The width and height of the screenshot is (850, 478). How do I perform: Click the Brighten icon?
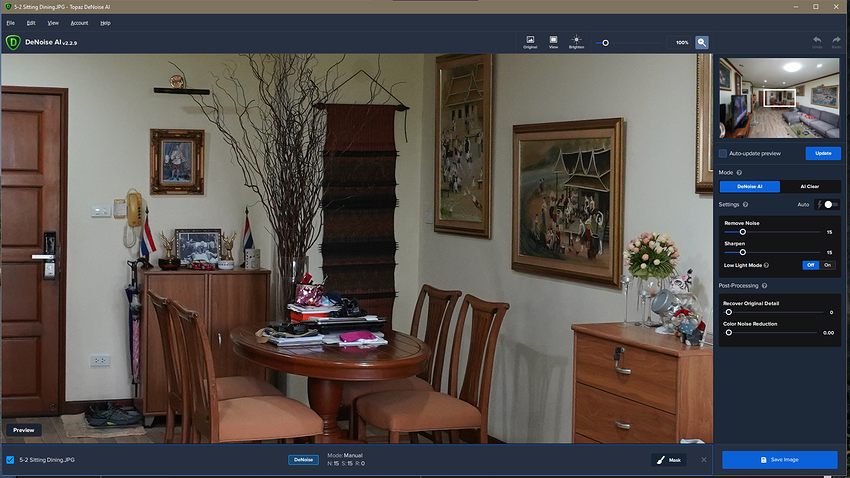pyautogui.click(x=577, y=41)
